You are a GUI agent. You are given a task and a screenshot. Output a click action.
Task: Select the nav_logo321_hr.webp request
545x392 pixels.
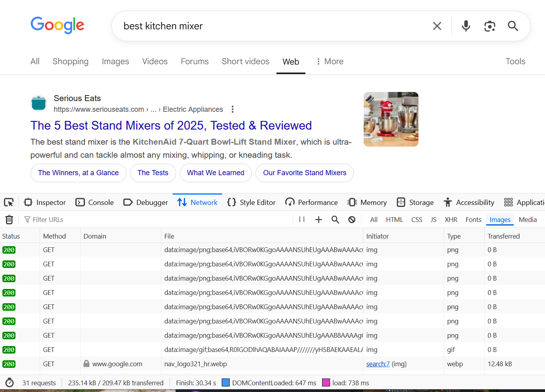(x=272, y=364)
